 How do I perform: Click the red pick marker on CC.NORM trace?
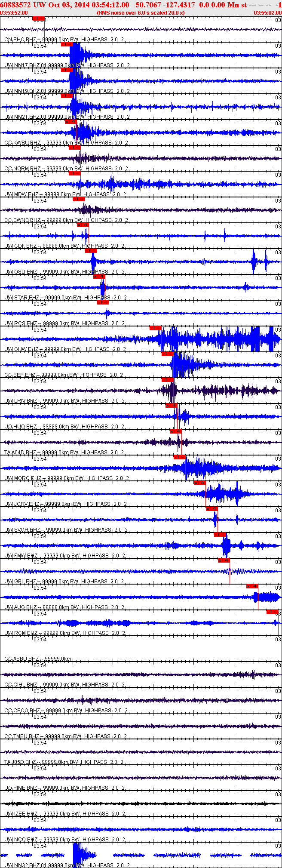(x=75, y=148)
